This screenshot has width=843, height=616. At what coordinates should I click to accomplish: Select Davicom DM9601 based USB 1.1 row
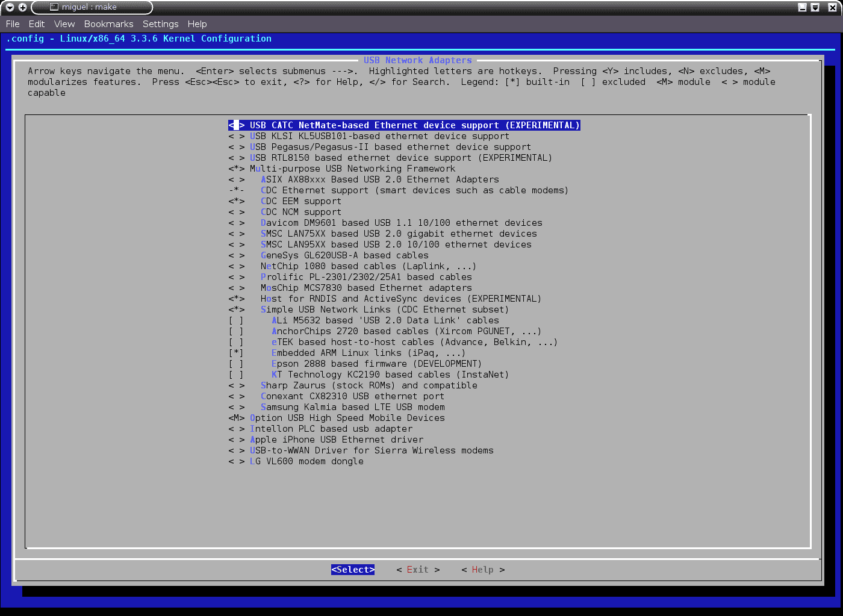(x=385, y=223)
